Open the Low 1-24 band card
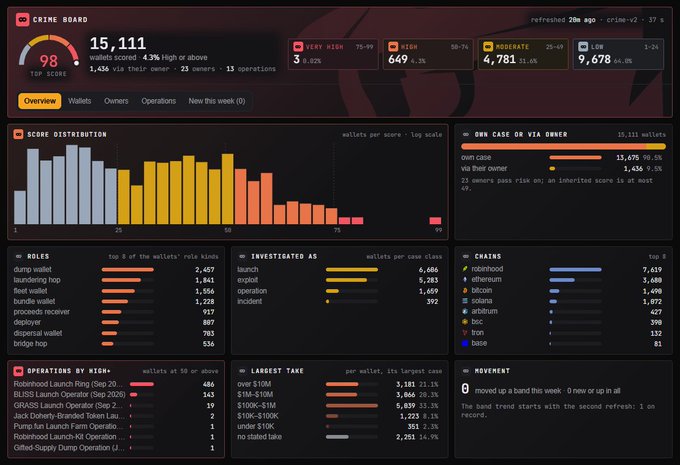Viewport: 680px width, 465px height. click(x=618, y=54)
